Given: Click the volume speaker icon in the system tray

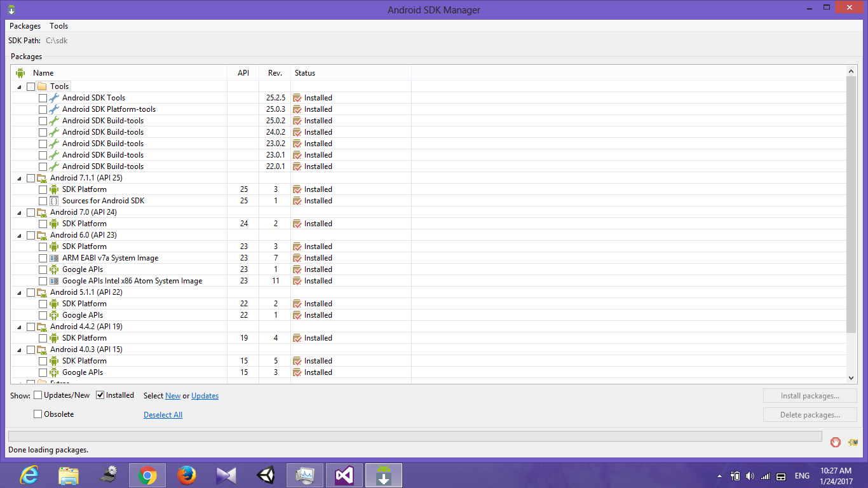Looking at the screenshot, I should click(750, 476).
